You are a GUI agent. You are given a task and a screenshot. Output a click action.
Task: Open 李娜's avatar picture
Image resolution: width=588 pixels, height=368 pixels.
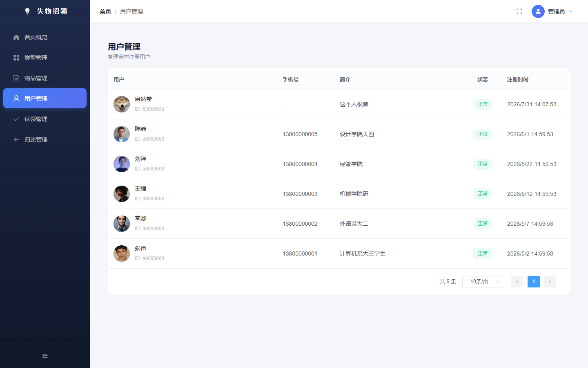point(122,224)
